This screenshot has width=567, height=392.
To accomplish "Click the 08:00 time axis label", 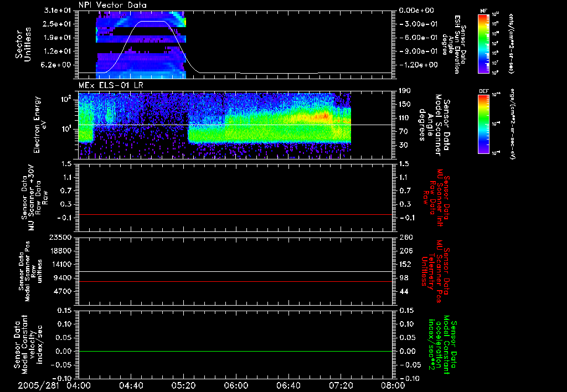I will (393, 385).
